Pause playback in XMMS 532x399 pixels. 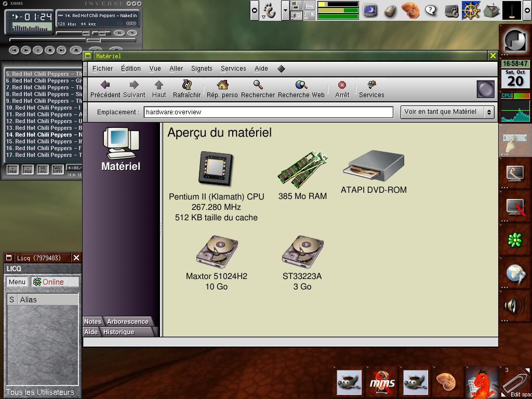click(x=37, y=50)
